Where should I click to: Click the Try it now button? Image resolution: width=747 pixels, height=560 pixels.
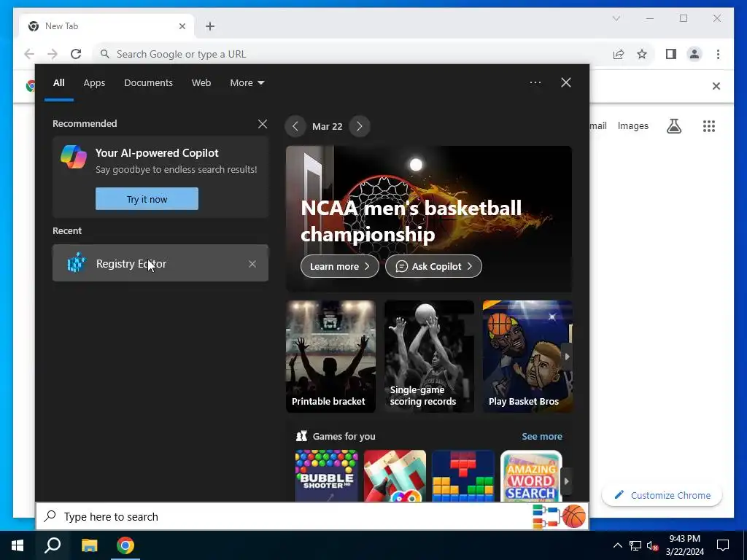point(147,199)
